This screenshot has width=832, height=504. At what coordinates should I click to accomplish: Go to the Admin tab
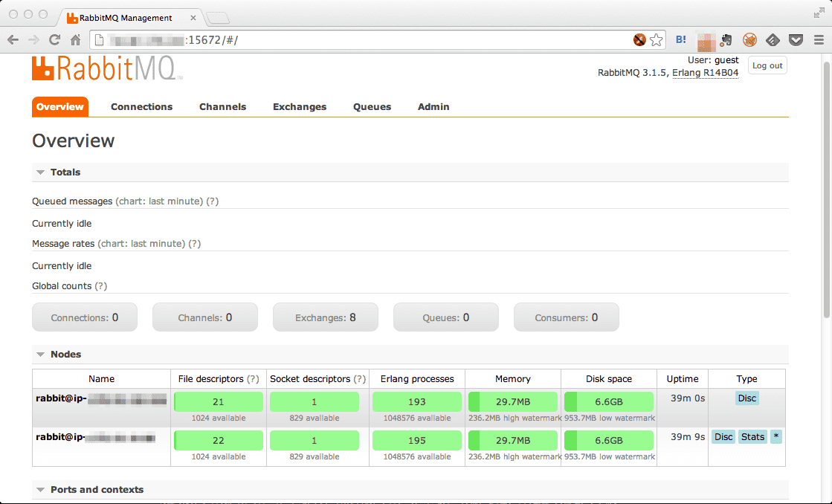(x=433, y=106)
